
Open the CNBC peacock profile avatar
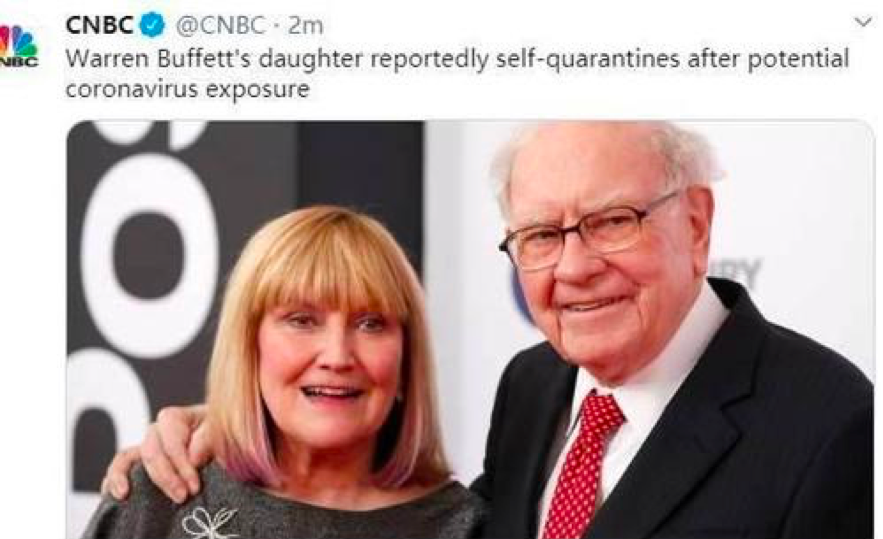18,46
